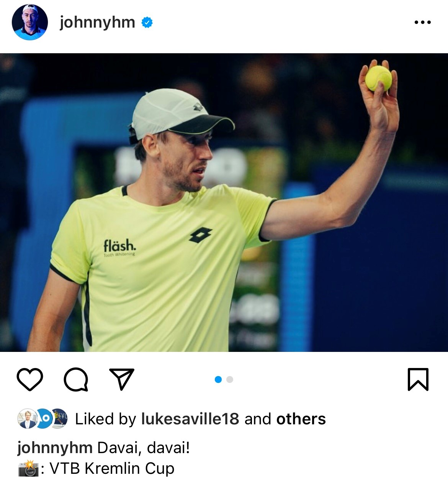Open johnnyhm username in the caption
The image size is (448, 483).
(x=55, y=448)
